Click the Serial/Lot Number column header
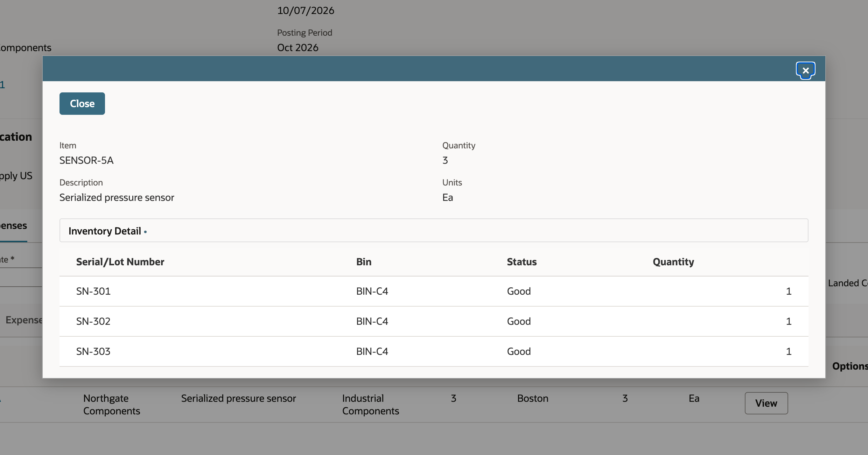Screen dimensions: 868x455 120,262
